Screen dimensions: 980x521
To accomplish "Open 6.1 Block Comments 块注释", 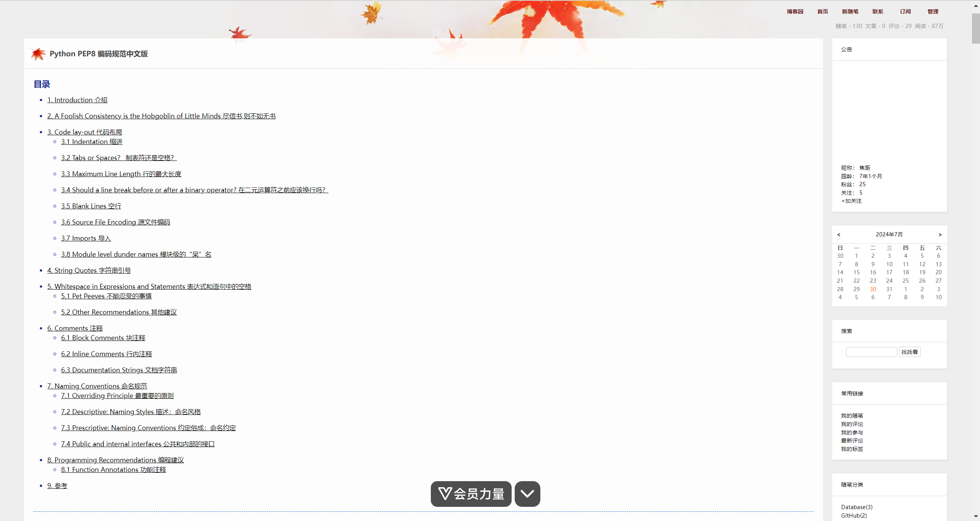I will (x=103, y=338).
